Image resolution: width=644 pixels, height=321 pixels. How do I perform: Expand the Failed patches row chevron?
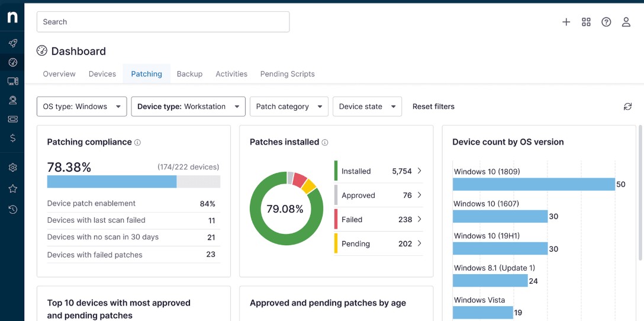tap(419, 219)
